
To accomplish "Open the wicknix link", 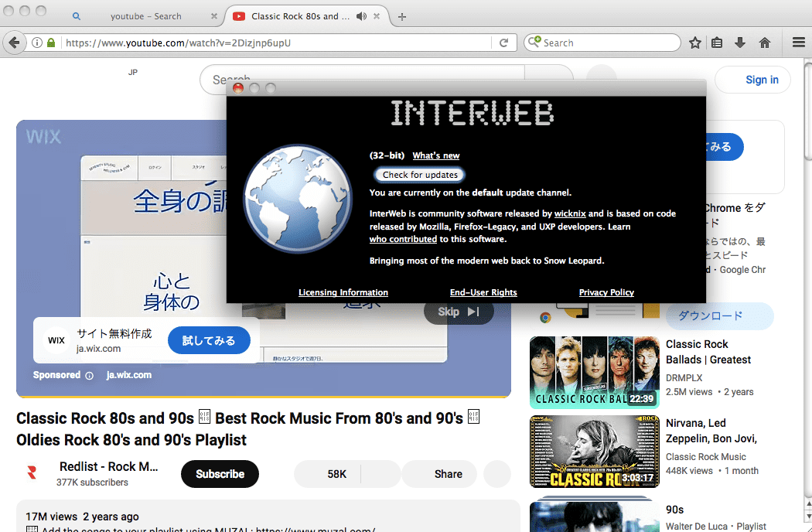I will [570, 213].
